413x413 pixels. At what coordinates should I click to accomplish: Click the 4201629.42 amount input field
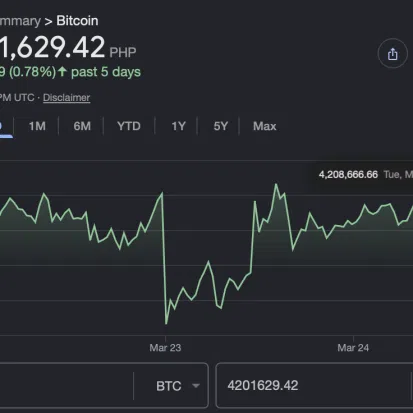[314, 386]
